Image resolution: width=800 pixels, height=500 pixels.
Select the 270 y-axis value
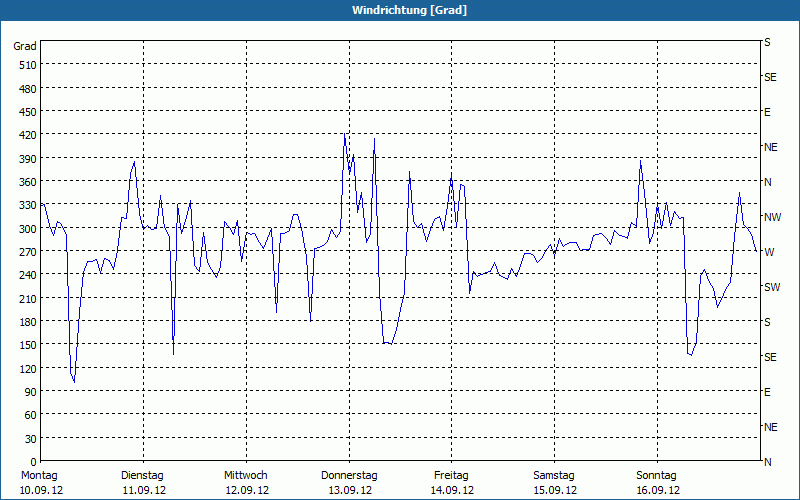(28, 252)
